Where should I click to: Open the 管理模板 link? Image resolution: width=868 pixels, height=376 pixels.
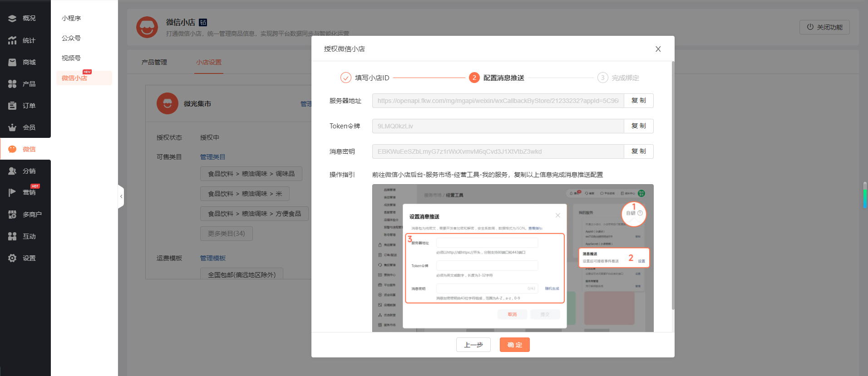(213, 258)
